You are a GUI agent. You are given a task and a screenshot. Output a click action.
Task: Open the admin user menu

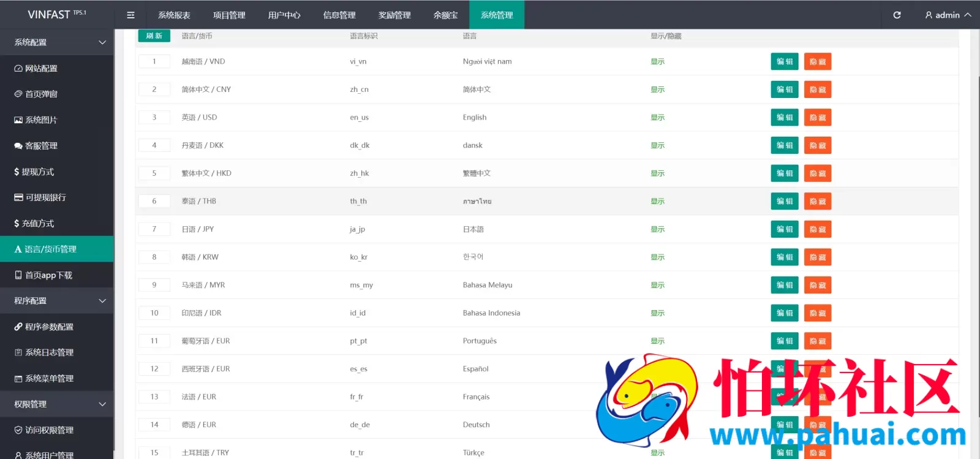948,15
